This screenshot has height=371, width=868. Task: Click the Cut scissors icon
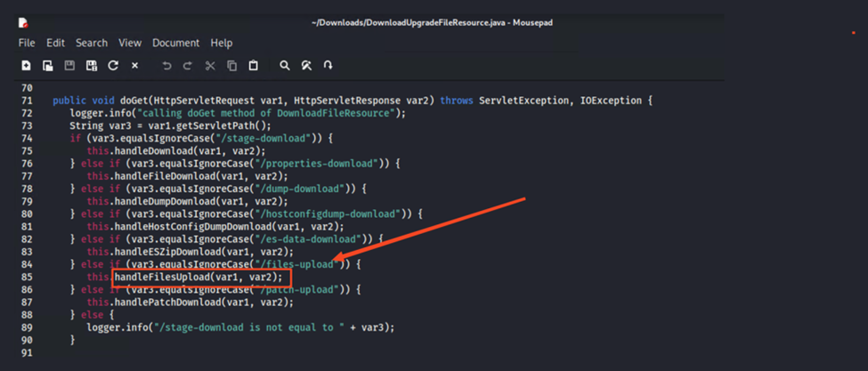point(210,66)
